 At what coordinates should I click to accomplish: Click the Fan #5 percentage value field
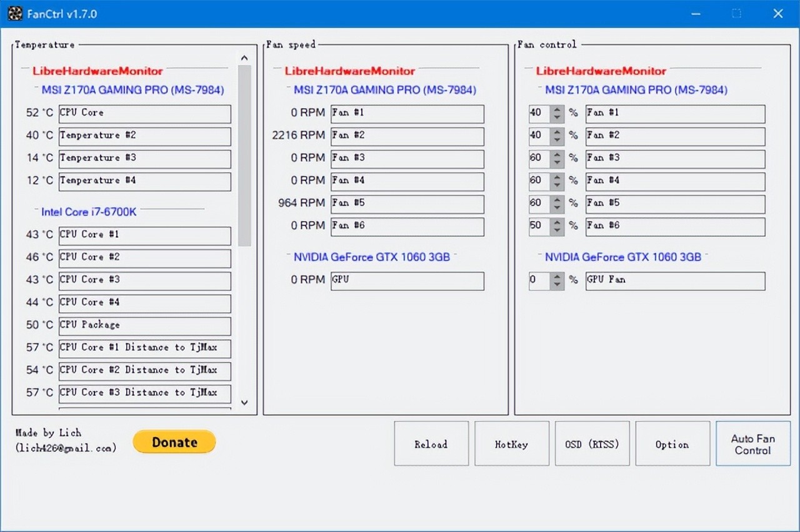coord(538,203)
